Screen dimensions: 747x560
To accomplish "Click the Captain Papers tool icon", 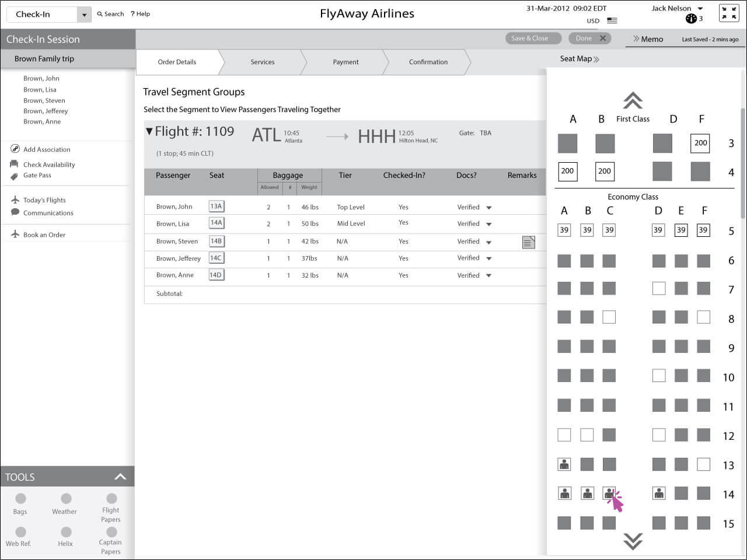I will click(111, 533).
